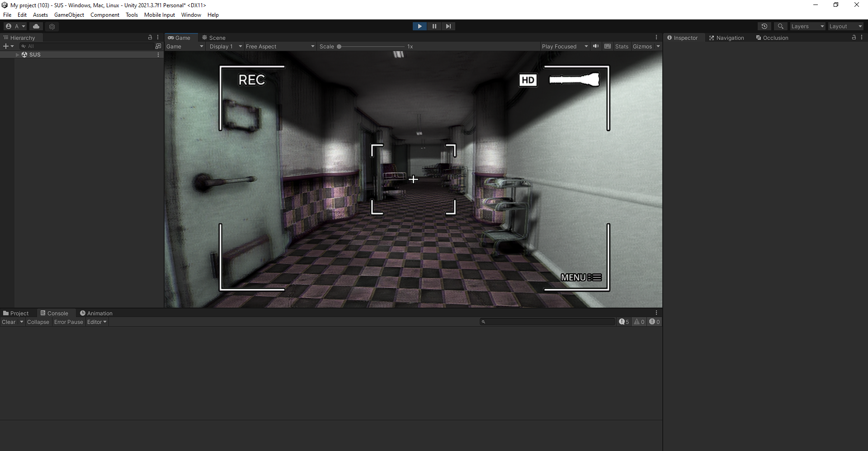The width and height of the screenshot is (868, 451).
Task: Open Undo History via the clock icon
Action: point(764,26)
